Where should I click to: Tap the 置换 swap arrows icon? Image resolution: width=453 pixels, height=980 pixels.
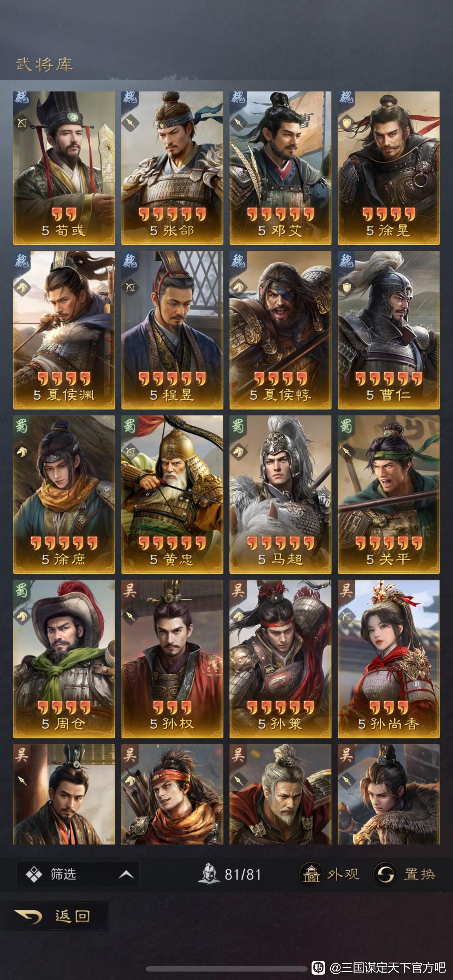point(385,874)
